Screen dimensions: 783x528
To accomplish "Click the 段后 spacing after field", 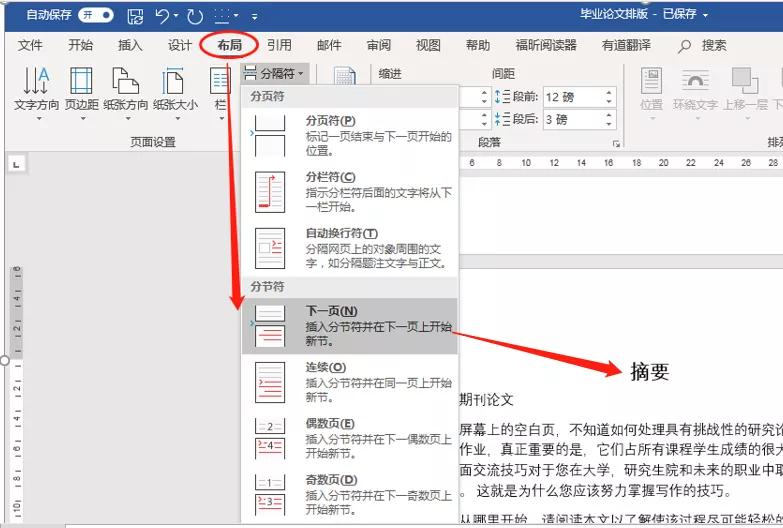I will [x=572, y=119].
